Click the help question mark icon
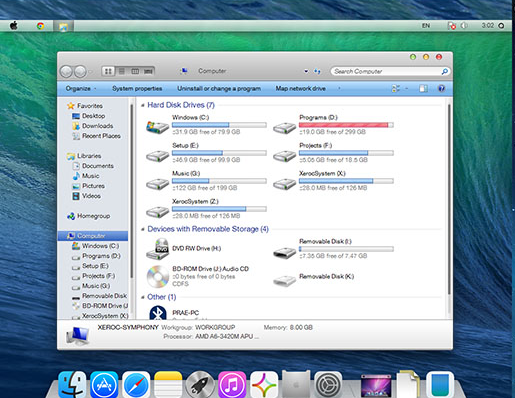This screenshot has height=398, width=515. [441, 88]
